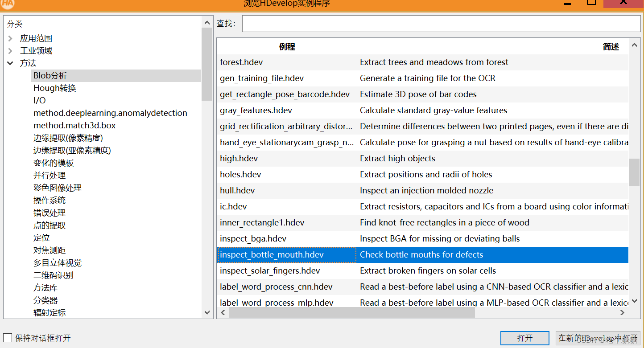The height and width of the screenshot is (348, 644).
Task: Click the 查找 search input field
Action: click(x=441, y=24)
